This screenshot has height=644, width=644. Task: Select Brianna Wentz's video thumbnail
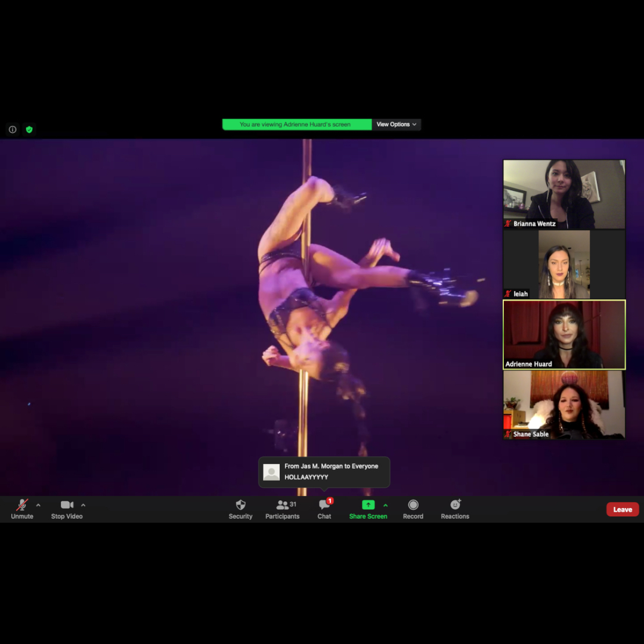point(564,194)
